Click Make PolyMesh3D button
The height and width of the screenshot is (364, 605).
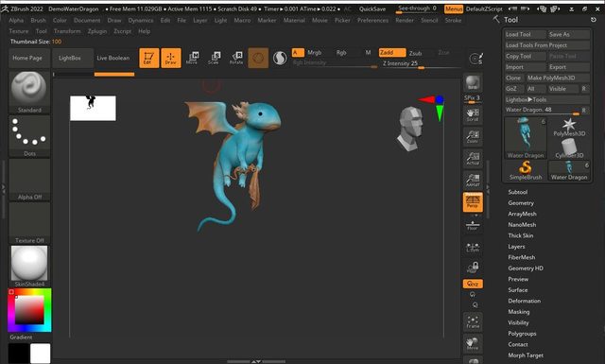(558, 78)
